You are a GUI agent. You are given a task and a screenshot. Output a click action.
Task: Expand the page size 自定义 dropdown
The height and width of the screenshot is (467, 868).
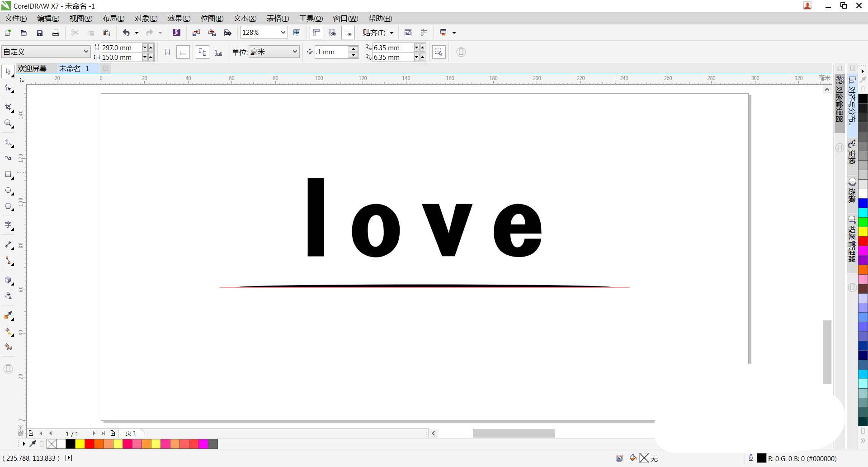coord(86,52)
